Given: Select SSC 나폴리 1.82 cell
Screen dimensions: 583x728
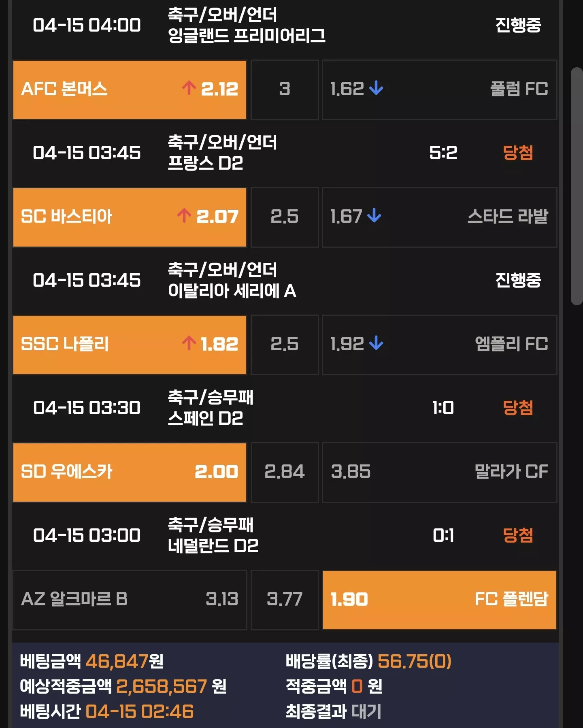Looking at the screenshot, I should coord(130,345).
